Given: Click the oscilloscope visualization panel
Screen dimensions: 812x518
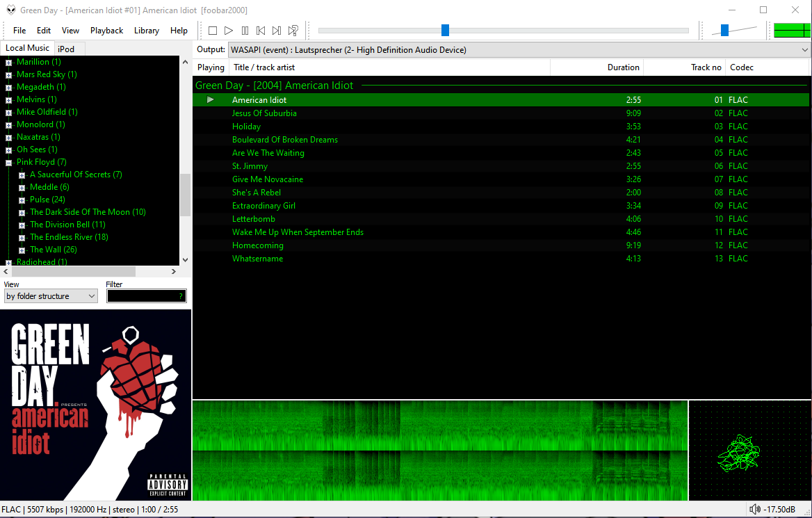Looking at the screenshot, I should point(750,450).
